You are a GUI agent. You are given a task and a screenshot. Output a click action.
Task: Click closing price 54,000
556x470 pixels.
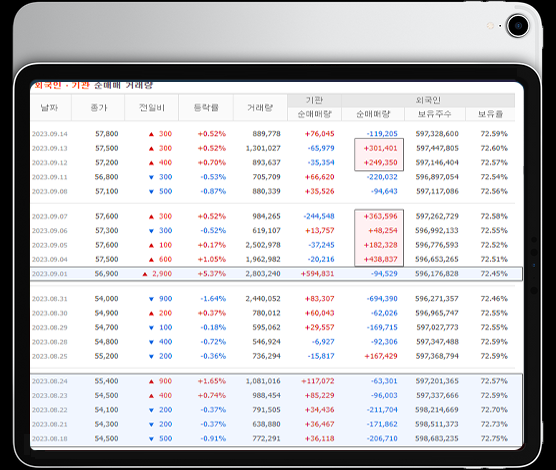click(106, 299)
